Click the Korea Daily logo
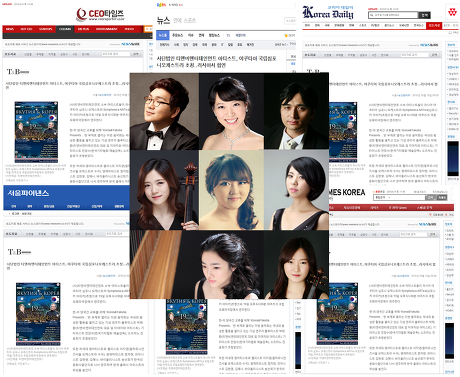This screenshot has width=460, height=377. coord(328,13)
